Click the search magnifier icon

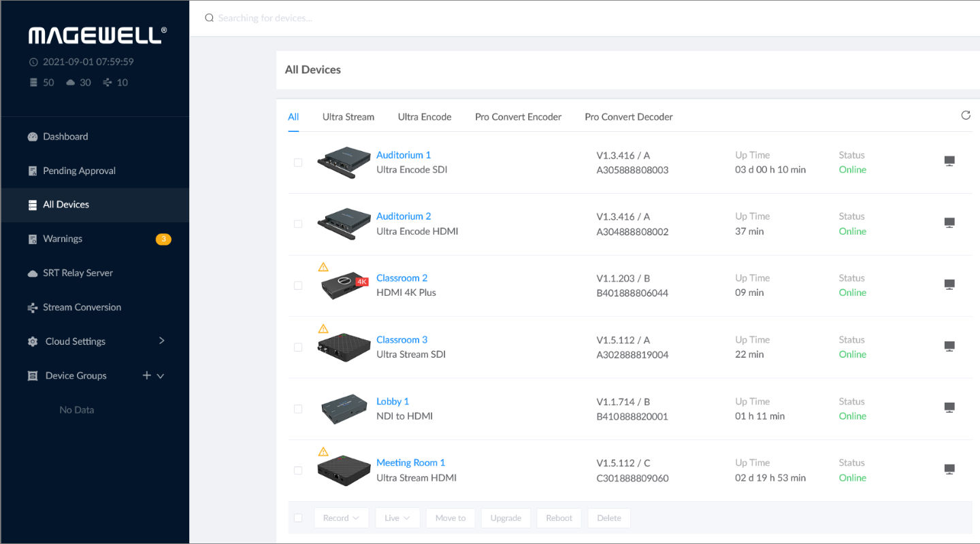(x=210, y=18)
